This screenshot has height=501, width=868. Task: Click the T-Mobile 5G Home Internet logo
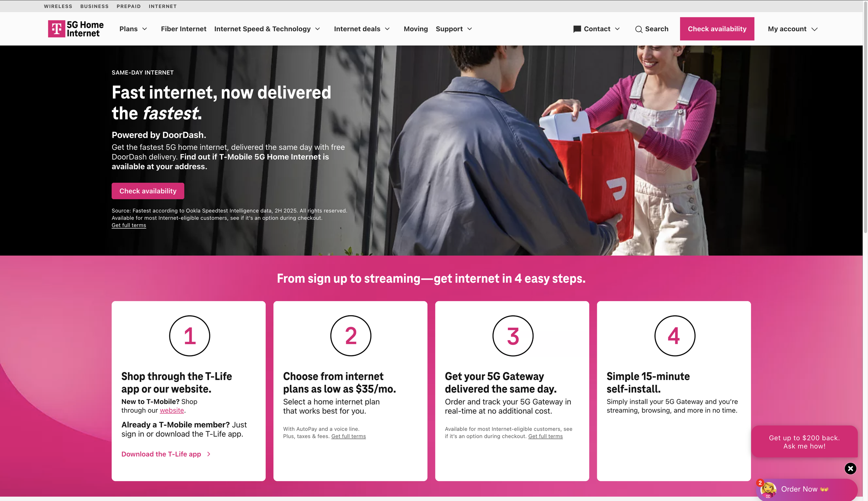point(76,29)
